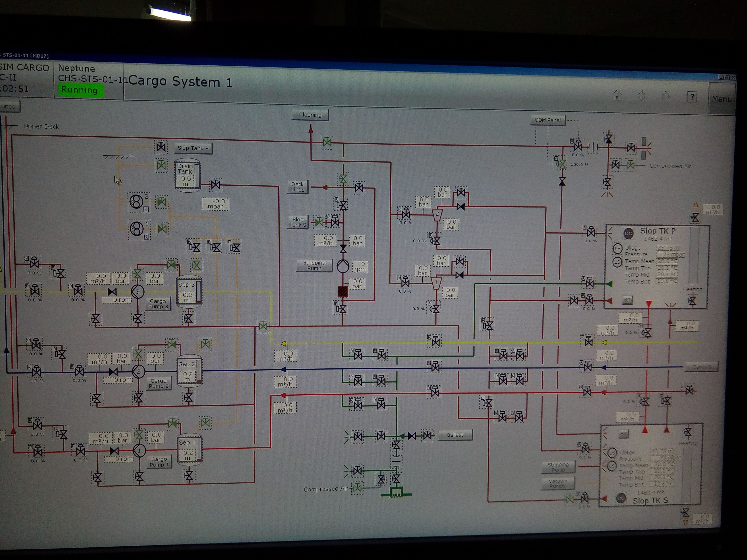Go to the Home screen icon
The image size is (747, 560).
(x=617, y=96)
